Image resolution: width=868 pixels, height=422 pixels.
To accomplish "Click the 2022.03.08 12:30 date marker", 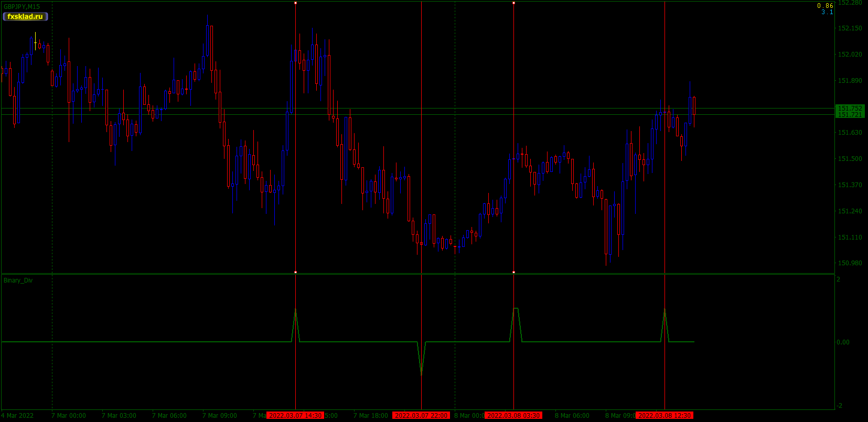I will coord(665,416).
